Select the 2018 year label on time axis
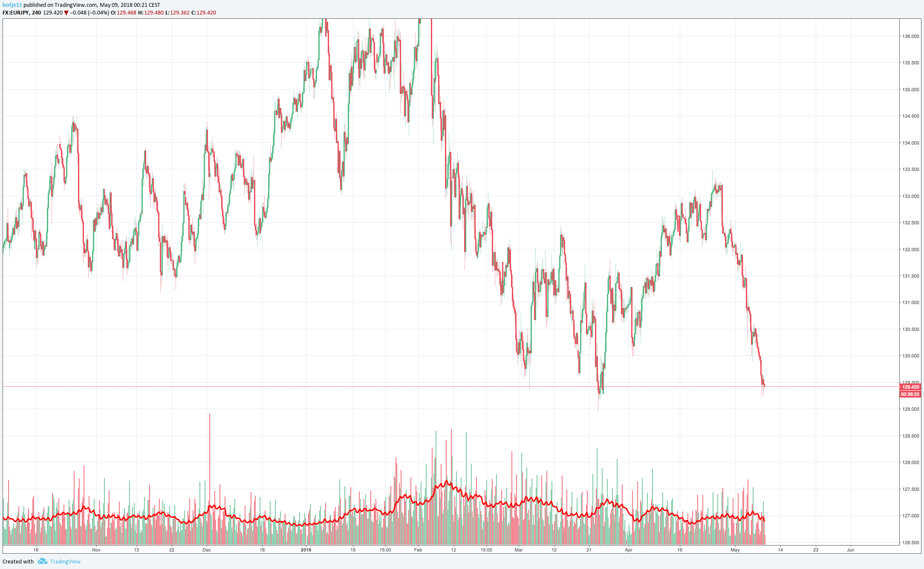The width and height of the screenshot is (924, 569). (x=306, y=550)
